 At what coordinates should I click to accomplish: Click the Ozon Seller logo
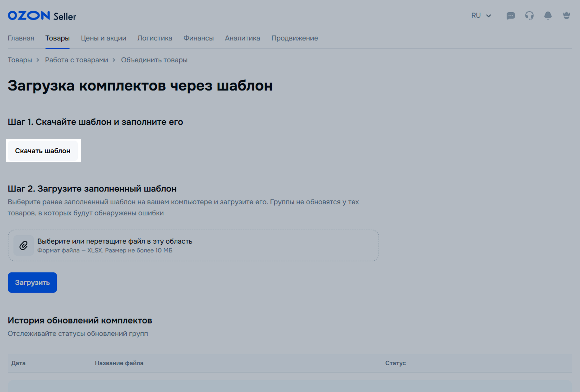42,16
